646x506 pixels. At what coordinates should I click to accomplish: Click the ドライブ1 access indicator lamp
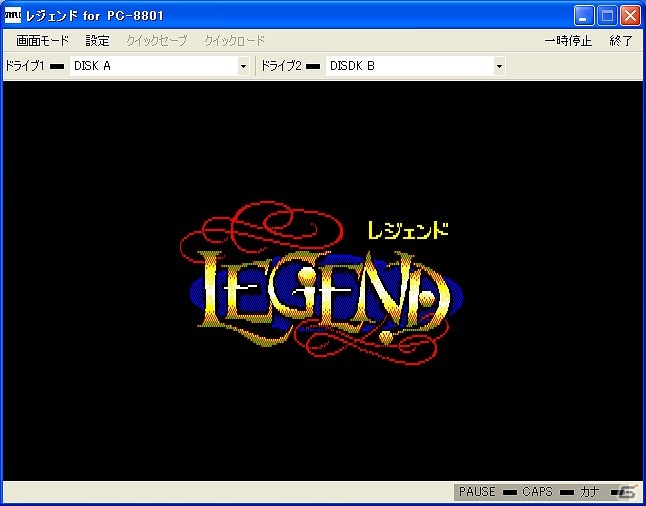(x=57, y=67)
